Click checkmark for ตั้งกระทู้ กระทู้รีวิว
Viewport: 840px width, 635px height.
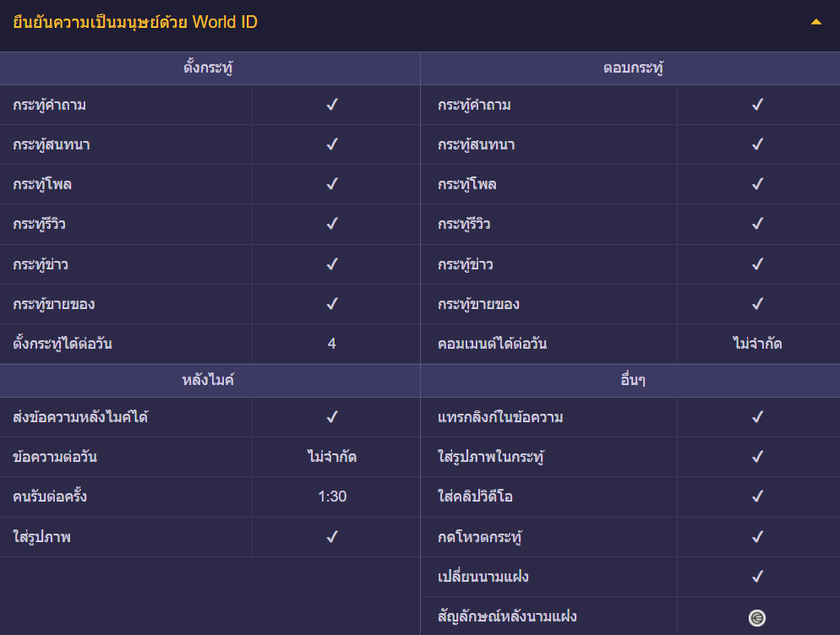pos(332,223)
